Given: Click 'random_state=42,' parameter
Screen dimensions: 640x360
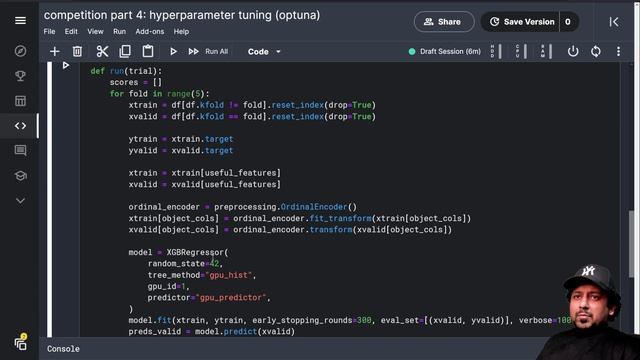Looking at the screenshot, I should [185, 264].
